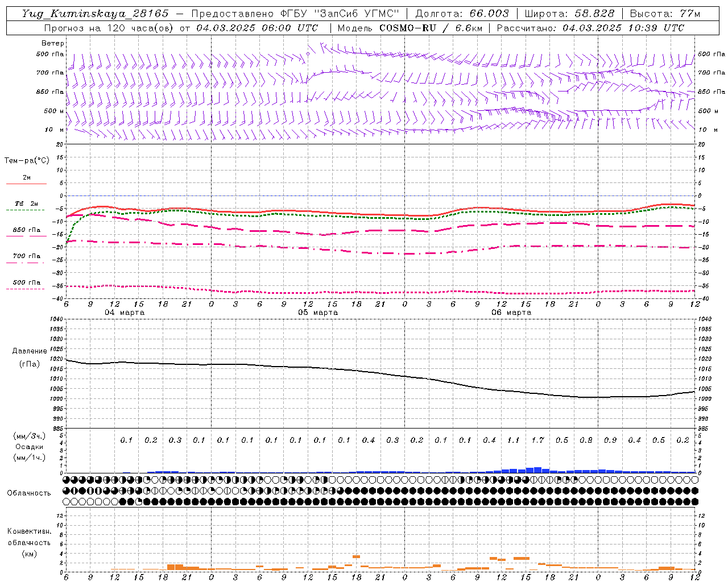
Task: Click the 'Td 2м' dew point legend entry
Action: 26,203
